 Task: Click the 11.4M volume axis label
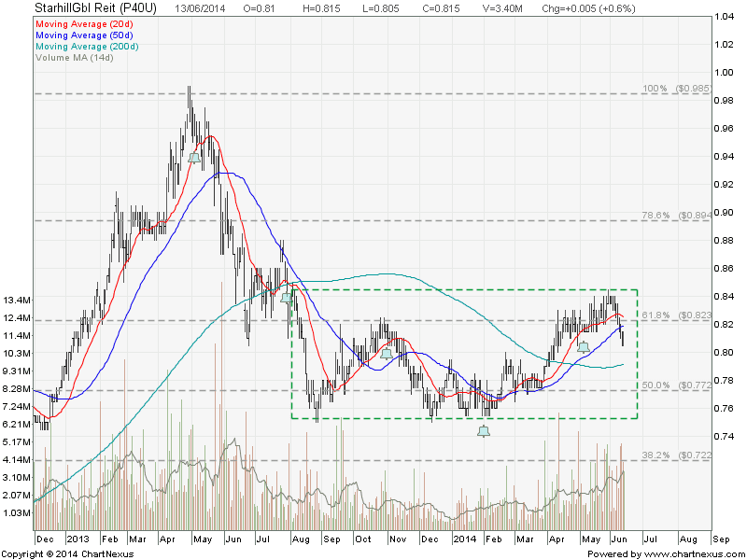(18, 335)
